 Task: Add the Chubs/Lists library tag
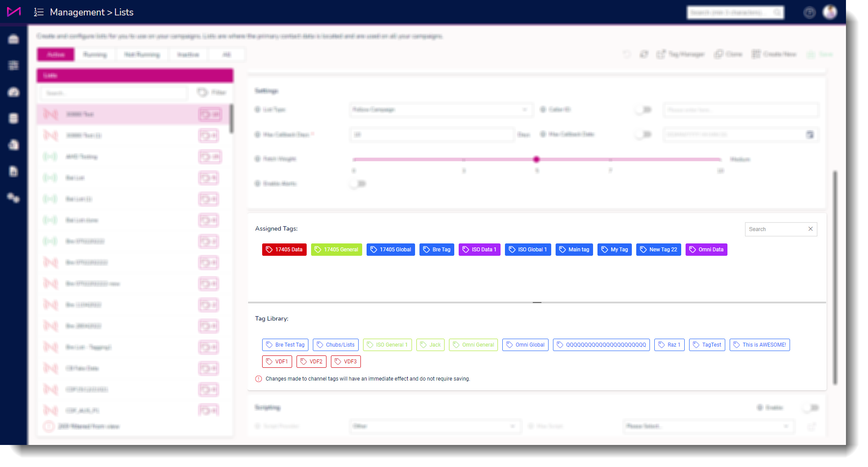(336, 345)
